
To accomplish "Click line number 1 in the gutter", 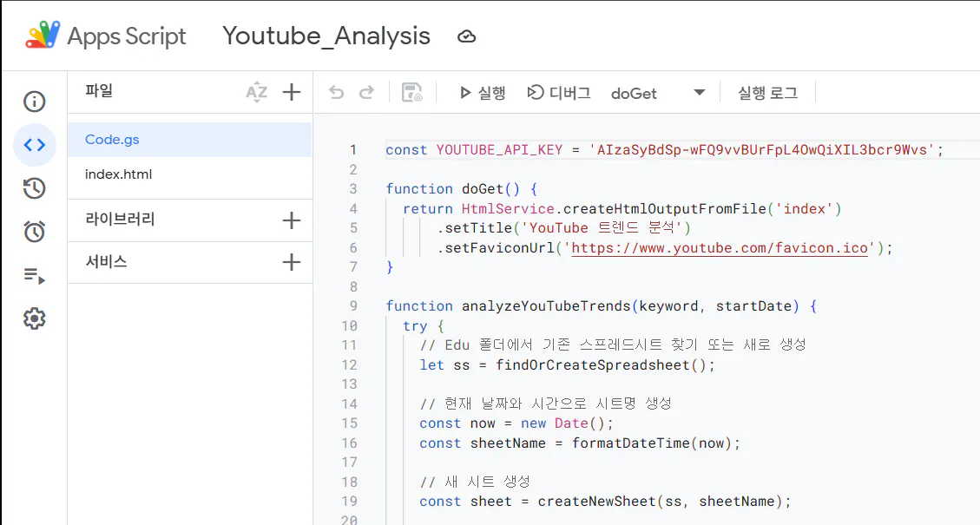I will (353, 150).
